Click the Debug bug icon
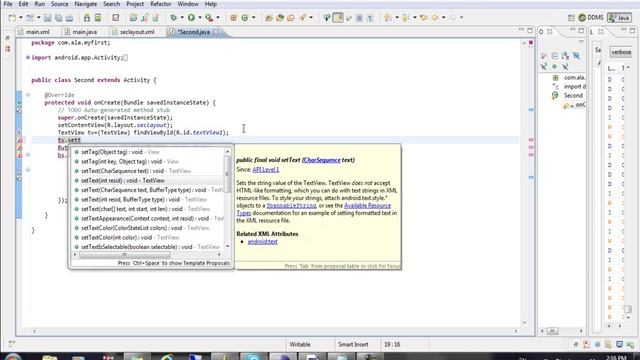 click(x=174, y=18)
